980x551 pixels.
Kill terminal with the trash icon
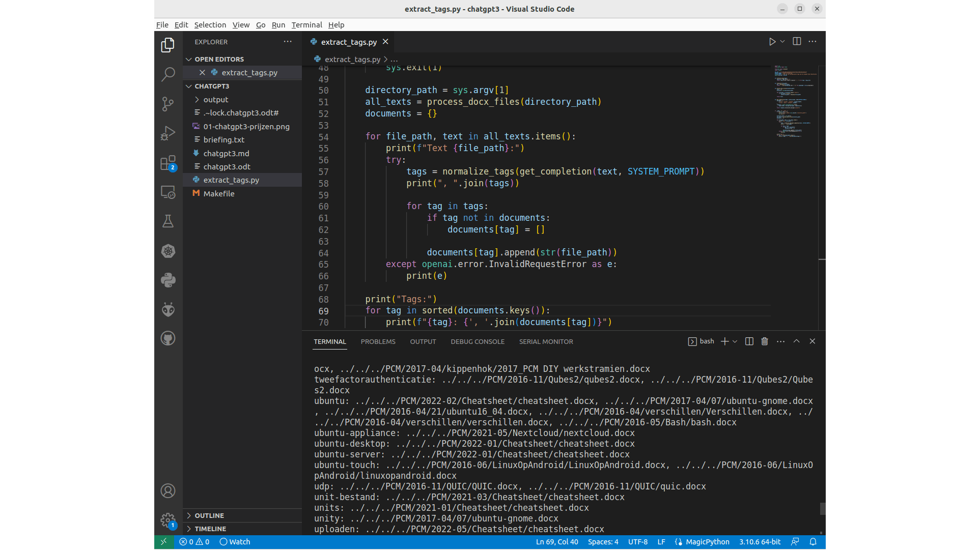764,341
